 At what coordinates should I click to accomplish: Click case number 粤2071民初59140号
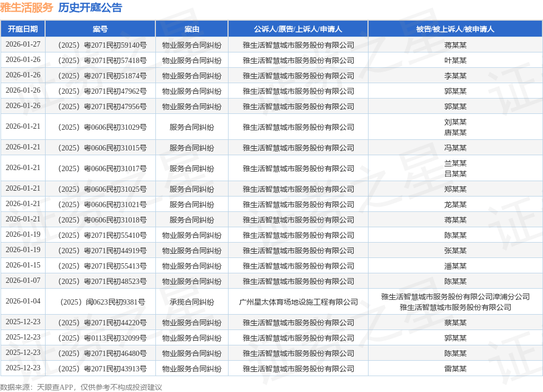pos(102,45)
